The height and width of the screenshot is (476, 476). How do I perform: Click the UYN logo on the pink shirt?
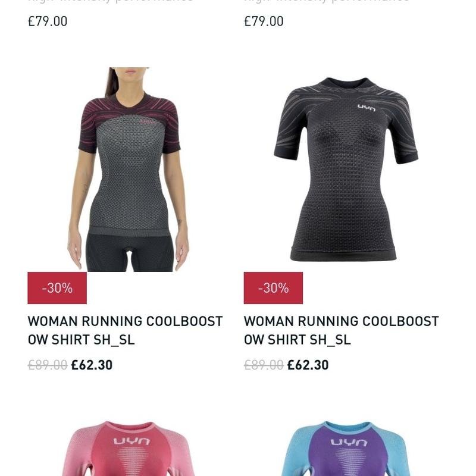click(131, 441)
